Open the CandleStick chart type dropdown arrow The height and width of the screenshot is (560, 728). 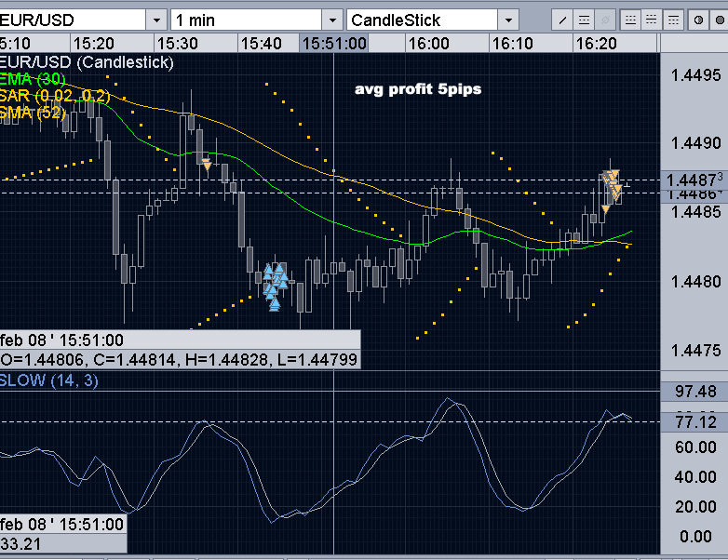[508, 20]
